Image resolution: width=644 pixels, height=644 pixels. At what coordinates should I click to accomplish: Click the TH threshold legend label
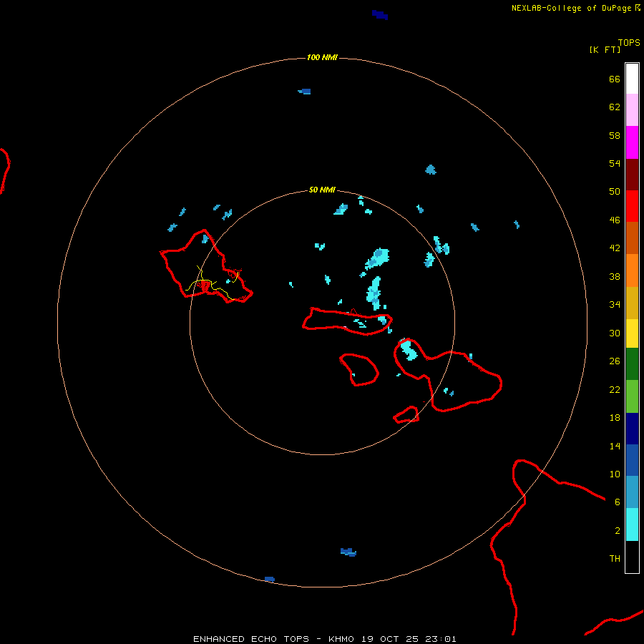615,558
